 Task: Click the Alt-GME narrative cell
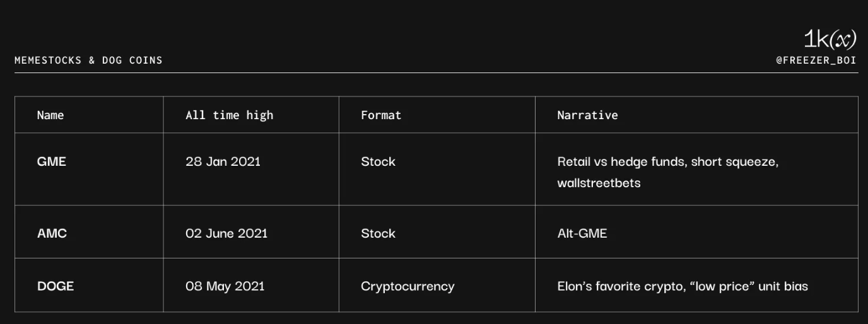(x=582, y=233)
